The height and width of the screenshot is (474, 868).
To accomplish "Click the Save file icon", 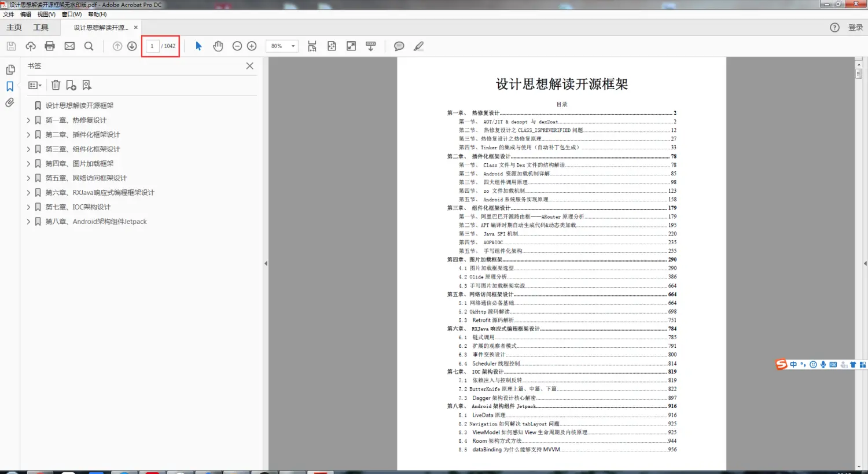I will click(x=11, y=46).
